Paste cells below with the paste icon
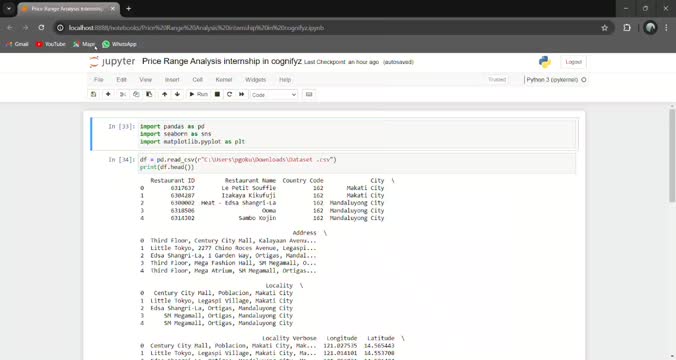Image resolution: width=676 pixels, height=360 pixels. click(149, 94)
